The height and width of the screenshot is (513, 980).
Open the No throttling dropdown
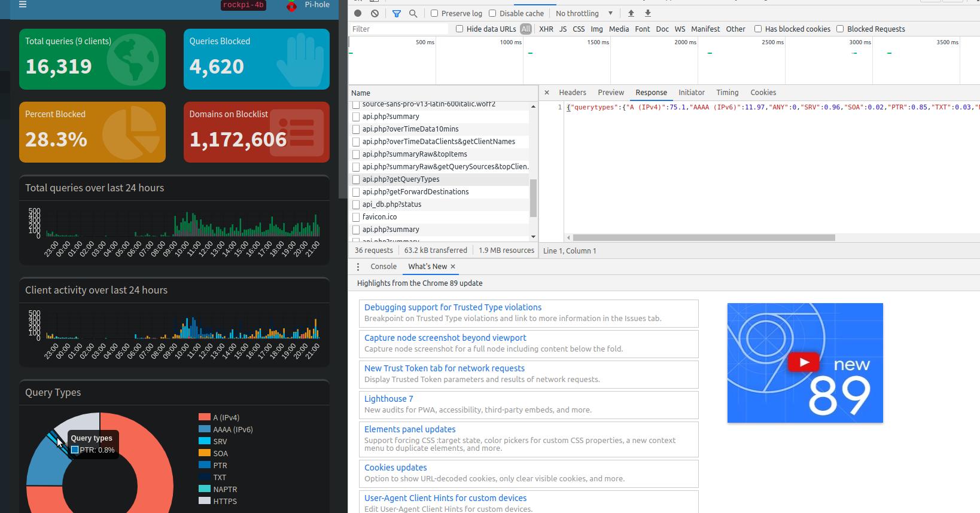(584, 13)
